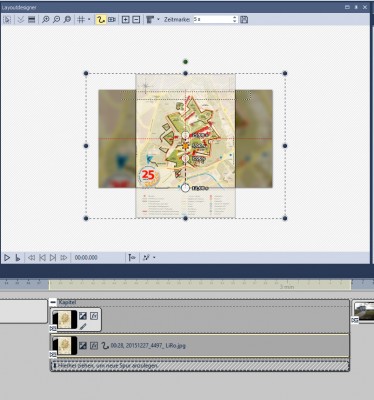Activate the movement path tool
This screenshot has height=400, width=374.
pyautogui.click(x=100, y=20)
